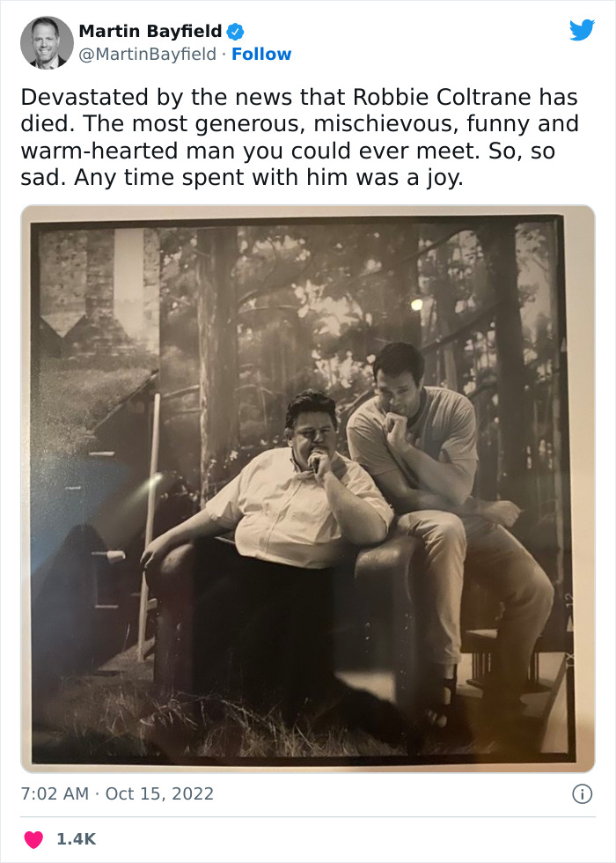Open the 7:02 AM timestamp
The height and width of the screenshot is (863, 616).
coord(55,793)
